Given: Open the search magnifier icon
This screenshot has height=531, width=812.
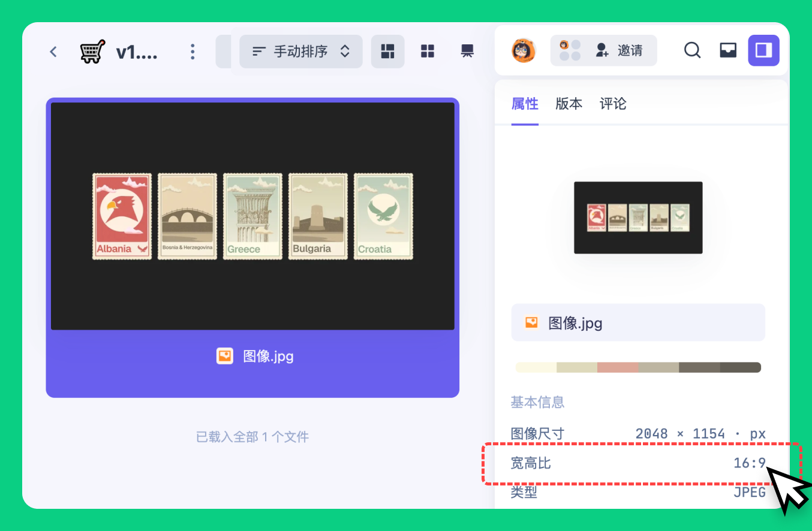Looking at the screenshot, I should [692, 50].
